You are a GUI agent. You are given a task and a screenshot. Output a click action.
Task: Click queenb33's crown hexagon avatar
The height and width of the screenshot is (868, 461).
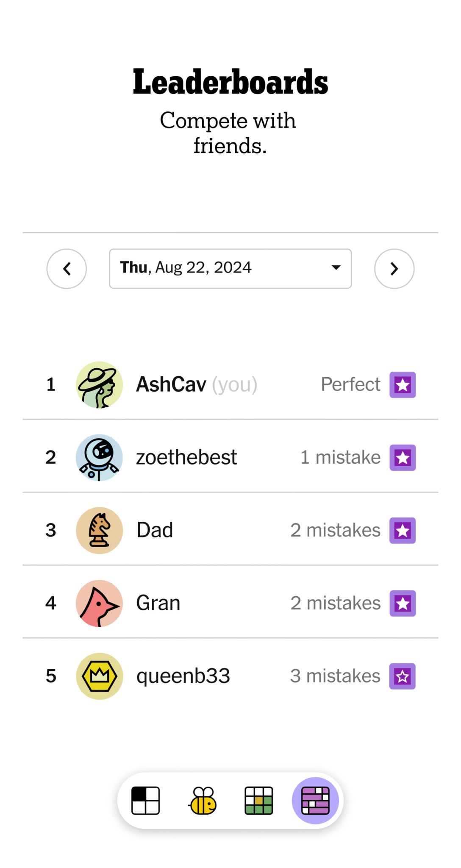point(99,676)
